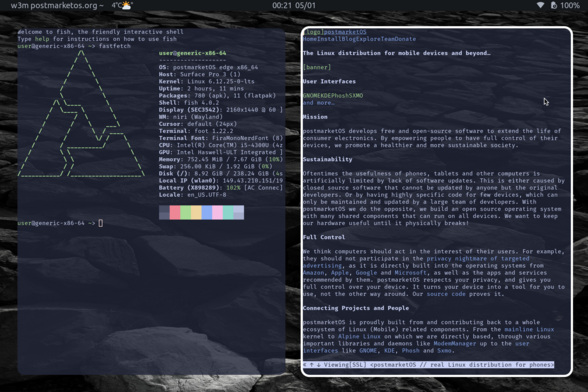Click the 'Battery (X898289)' line
Screen dimensions: 588x392
(220, 188)
